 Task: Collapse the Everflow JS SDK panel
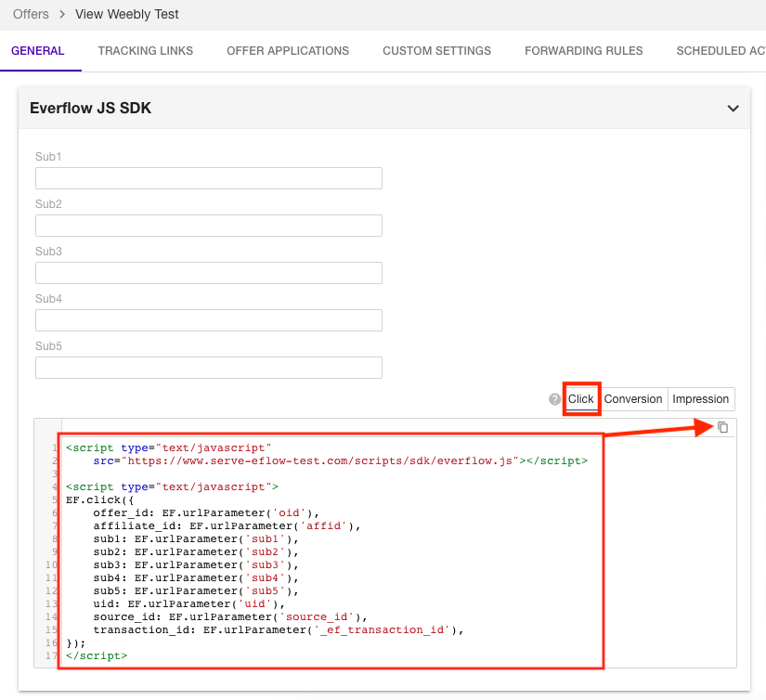click(x=733, y=108)
